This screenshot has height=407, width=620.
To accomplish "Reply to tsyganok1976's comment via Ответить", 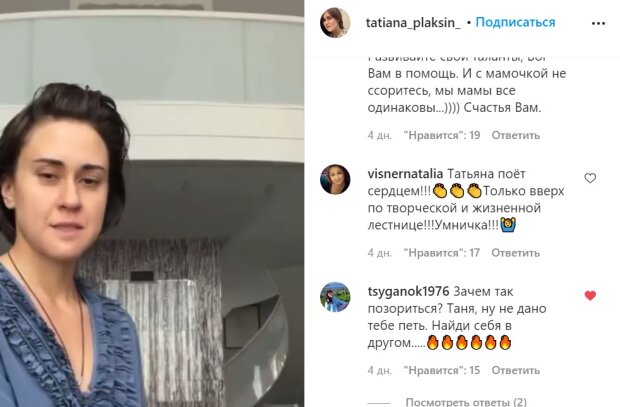I will click(516, 371).
